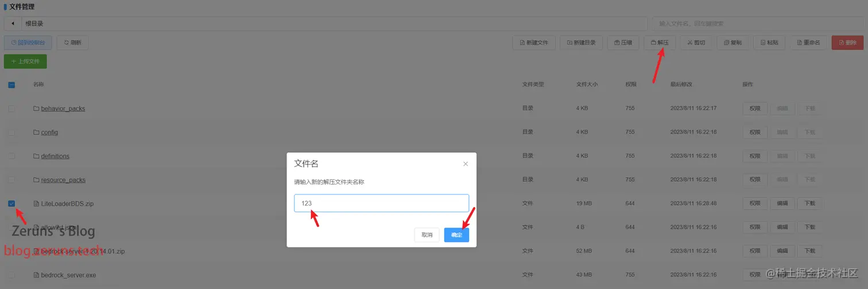Return to console with 回到控制台 button
The image size is (868, 289).
[28, 42]
